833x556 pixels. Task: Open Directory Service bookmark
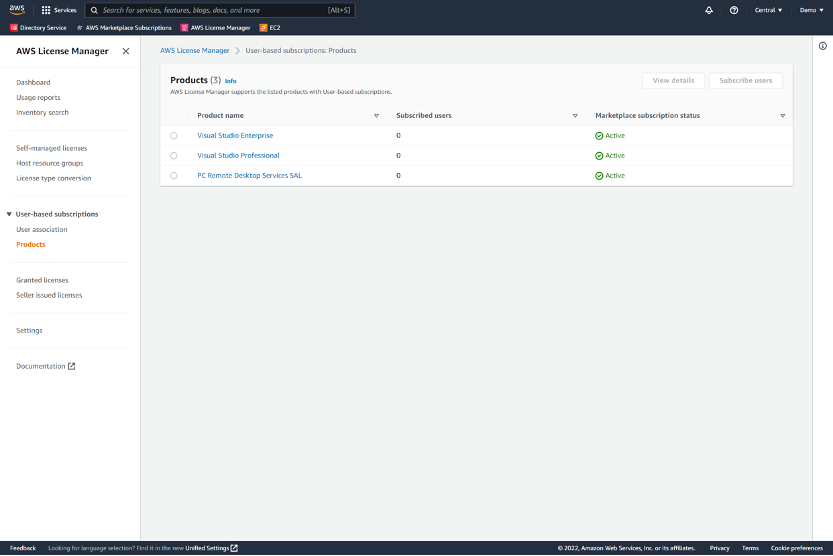tap(38, 28)
